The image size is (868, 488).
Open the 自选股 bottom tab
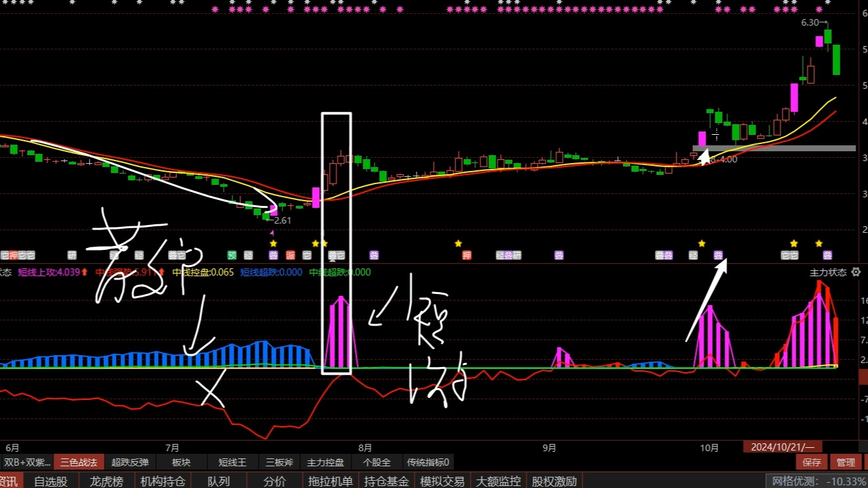pyautogui.click(x=51, y=481)
